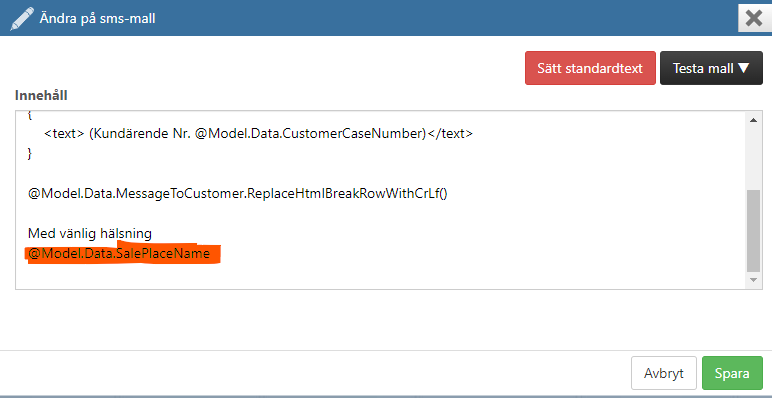Click the scrollbar up arrow in Innehåll
Image resolution: width=772 pixels, height=398 pixels.
(753, 120)
